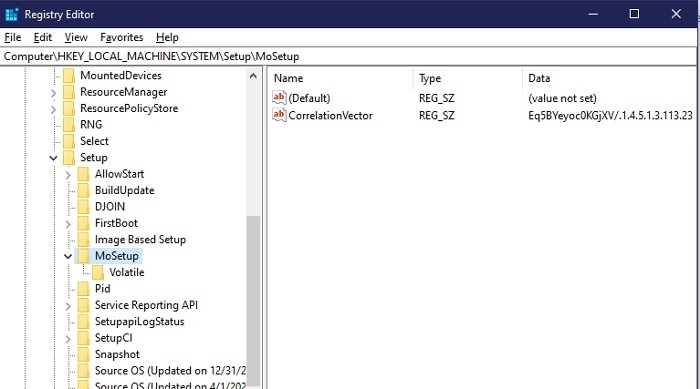This screenshot has width=700, height=389.
Task: Open the File menu
Action: [12, 38]
